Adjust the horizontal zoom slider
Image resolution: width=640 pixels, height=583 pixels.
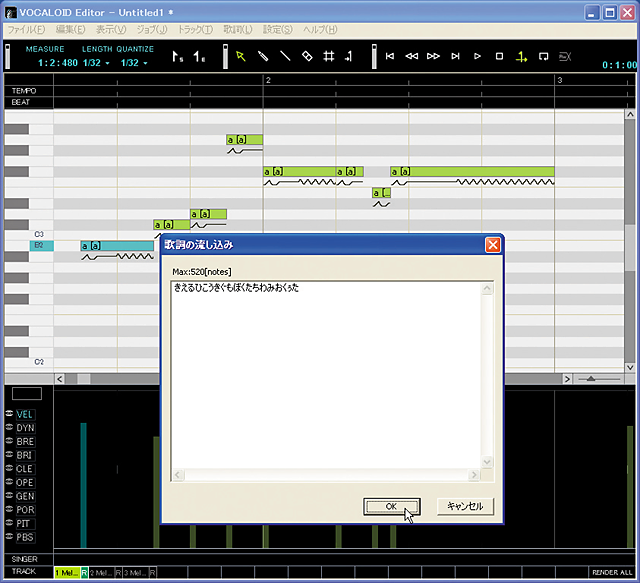(x=591, y=379)
